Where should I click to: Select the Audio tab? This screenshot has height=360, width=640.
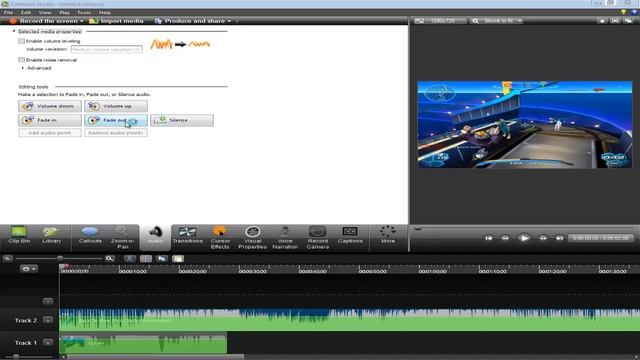(155, 237)
